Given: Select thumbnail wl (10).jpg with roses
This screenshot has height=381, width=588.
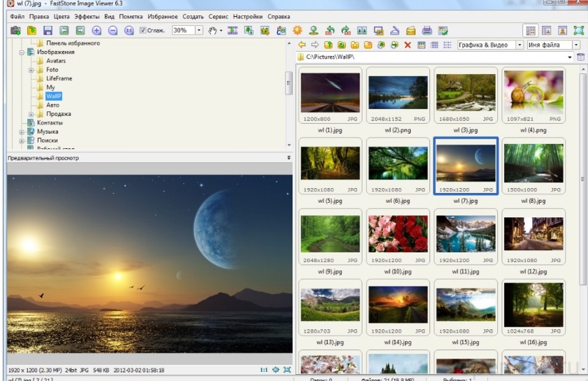Looking at the screenshot, I should (x=398, y=237).
